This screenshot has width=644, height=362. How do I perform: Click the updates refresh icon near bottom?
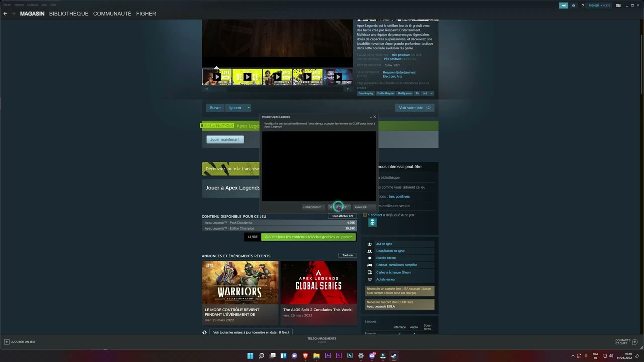coord(204,332)
